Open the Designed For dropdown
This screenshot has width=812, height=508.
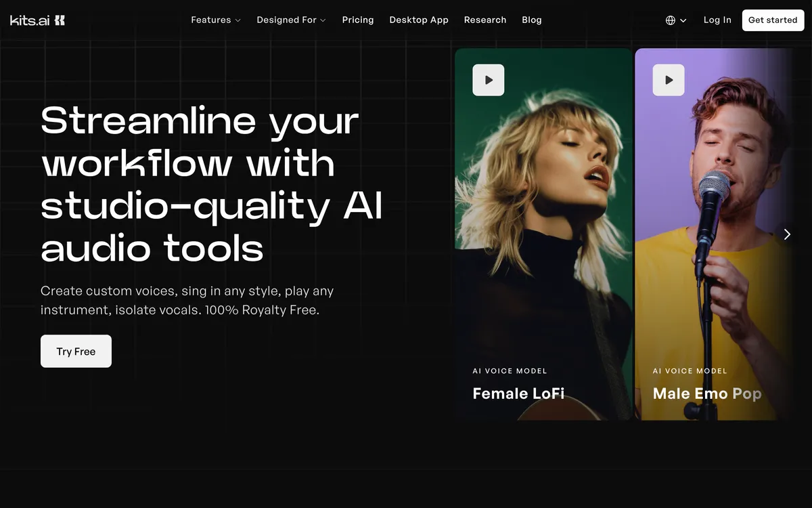(x=291, y=20)
